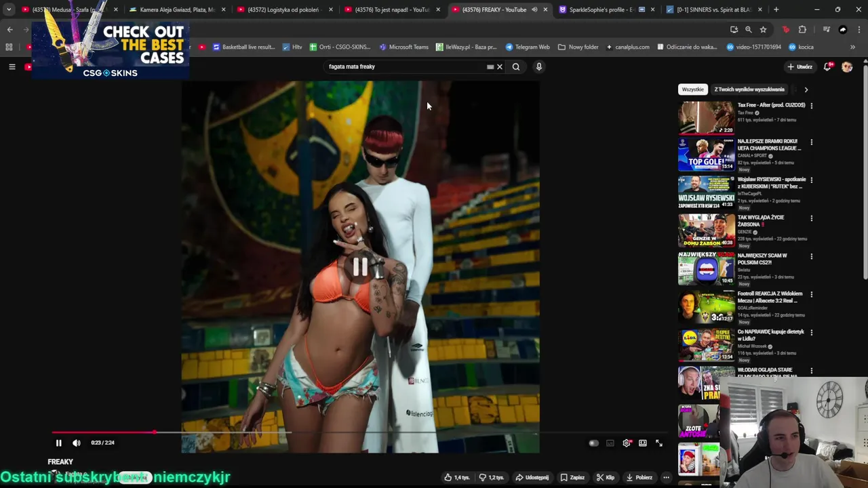The image size is (868, 488).
Task: Open browser extensions puzzle icon
Action: [802, 29]
